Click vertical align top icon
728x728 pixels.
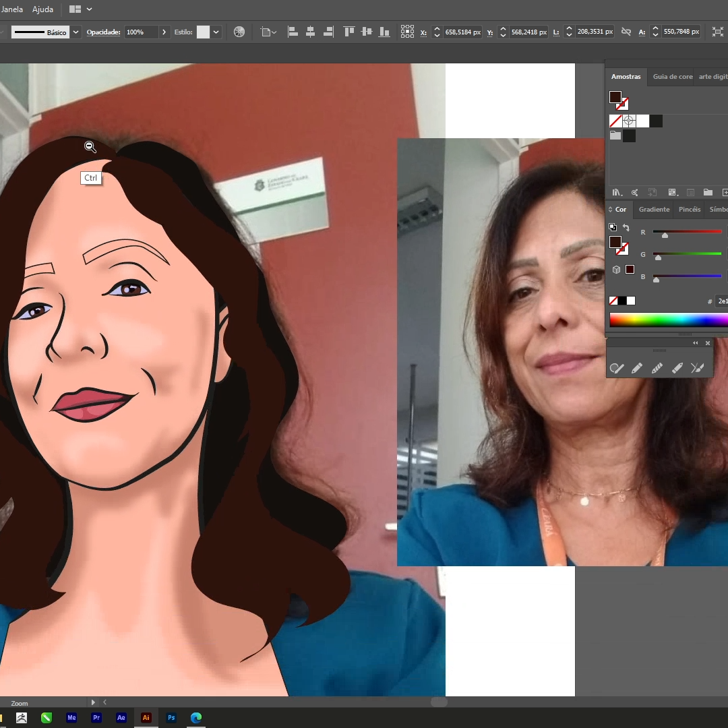click(348, 32)
